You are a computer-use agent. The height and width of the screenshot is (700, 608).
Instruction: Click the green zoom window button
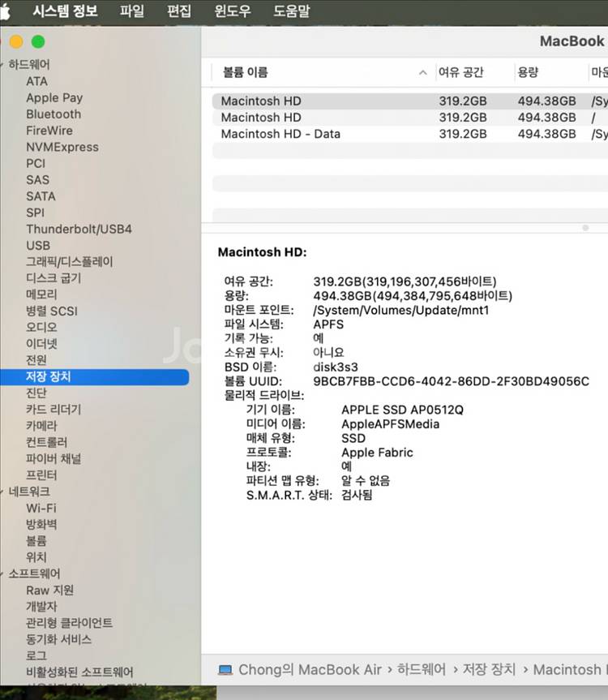pos(38,42)
